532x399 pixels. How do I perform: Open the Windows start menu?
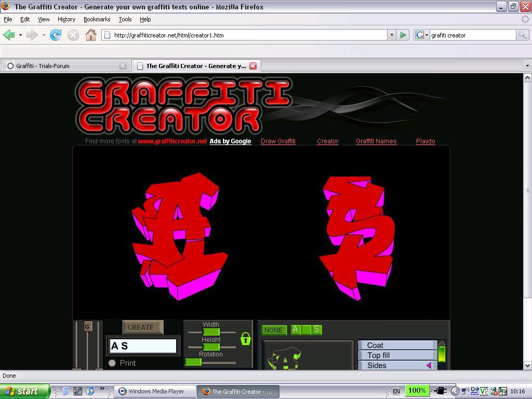coord(25,391)
